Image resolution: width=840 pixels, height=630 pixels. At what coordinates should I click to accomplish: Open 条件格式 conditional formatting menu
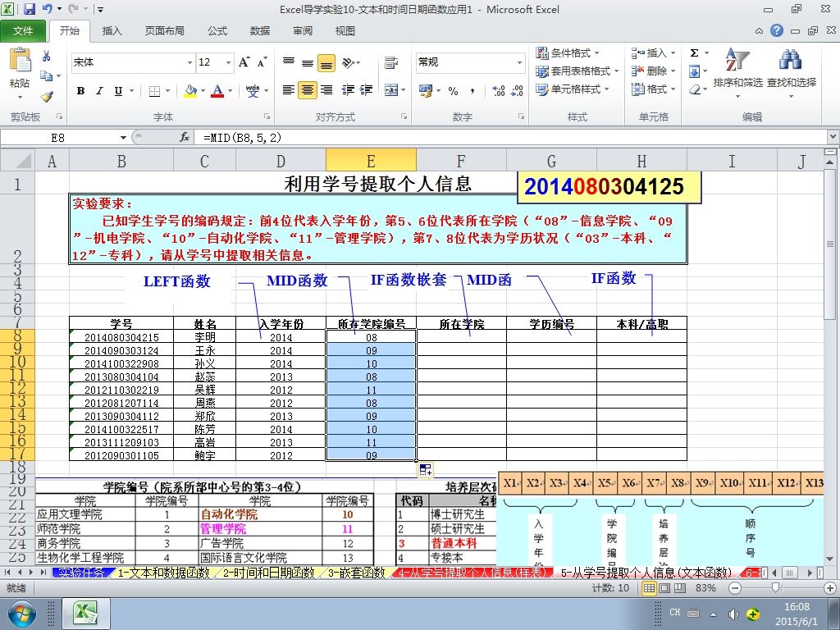click(568, 53)
